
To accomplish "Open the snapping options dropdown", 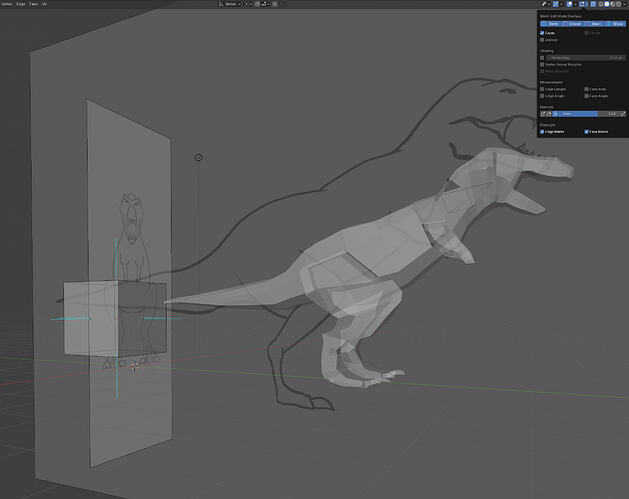I will pyautogui.click(x=266, y=4).
